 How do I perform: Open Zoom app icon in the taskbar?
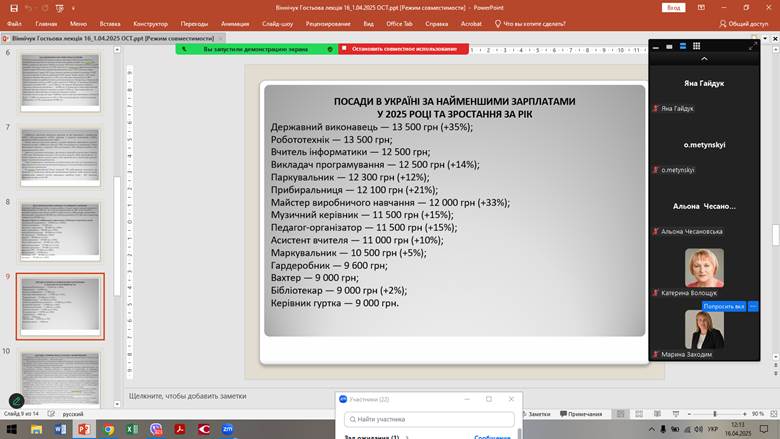tap(228, 429)
